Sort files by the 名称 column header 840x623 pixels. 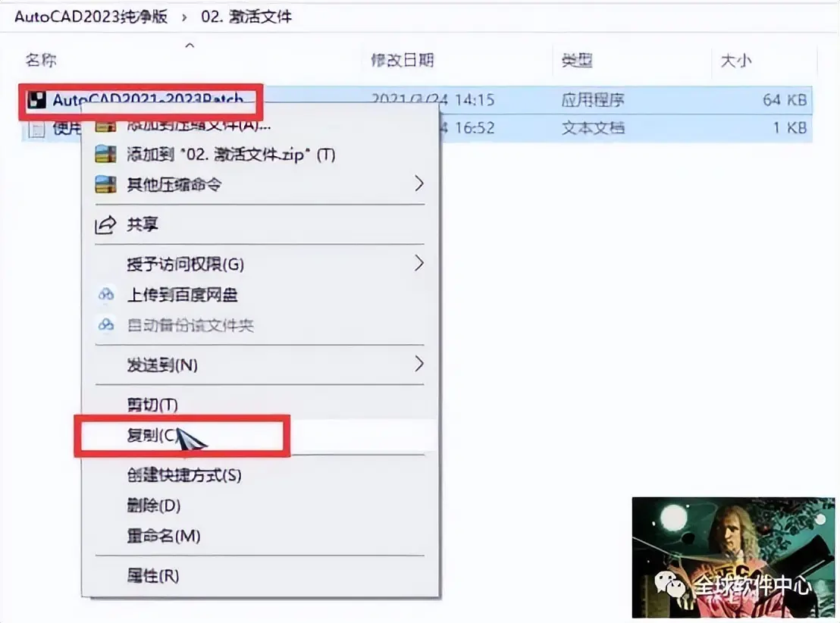(x=41, y=60)
